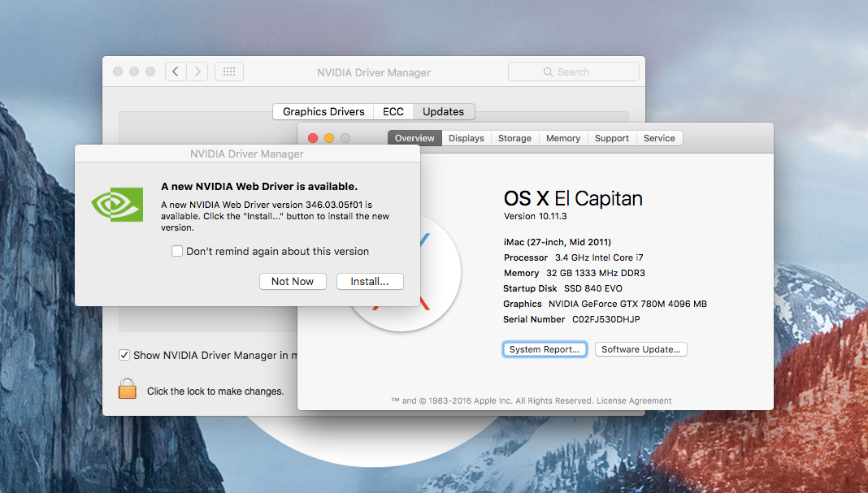
Task: Click the magnifier icon in the Search field
Action: pos(548,72)
